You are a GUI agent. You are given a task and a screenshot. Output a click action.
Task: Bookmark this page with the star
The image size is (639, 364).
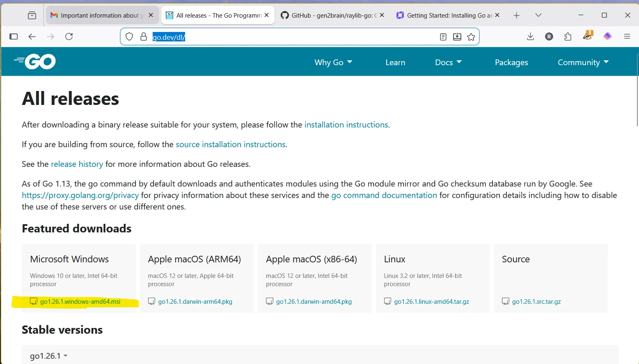coord(471,36)
